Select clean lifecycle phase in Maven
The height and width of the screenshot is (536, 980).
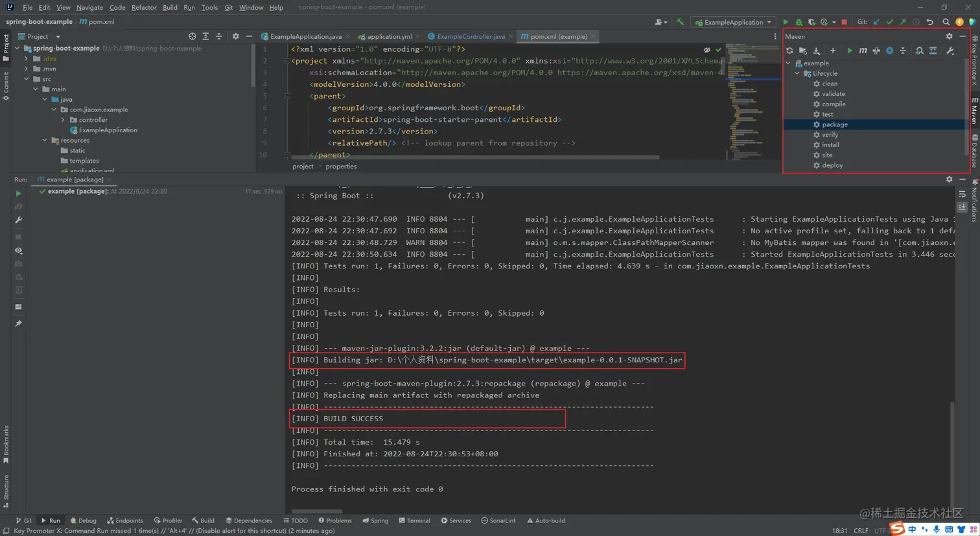[830, 84]
